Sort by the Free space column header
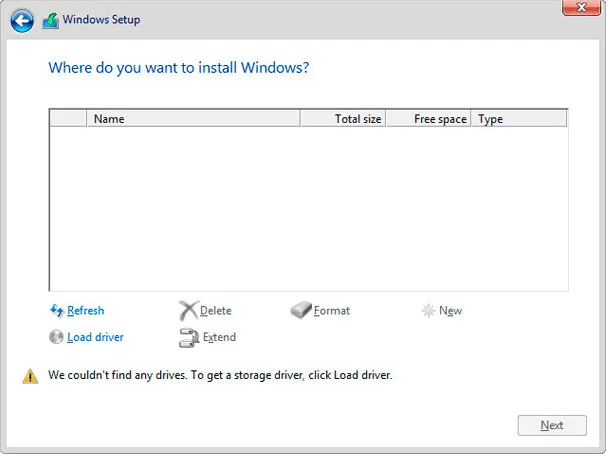 (428, 119)
